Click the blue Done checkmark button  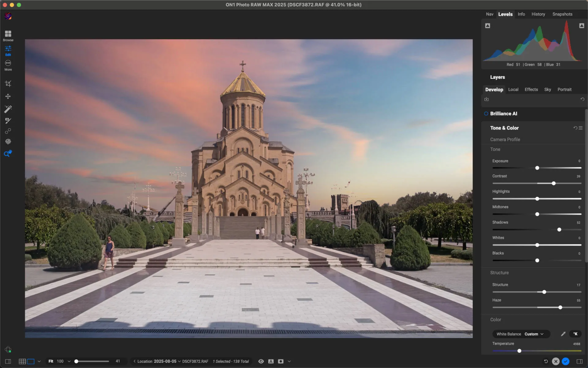(565, 361)
